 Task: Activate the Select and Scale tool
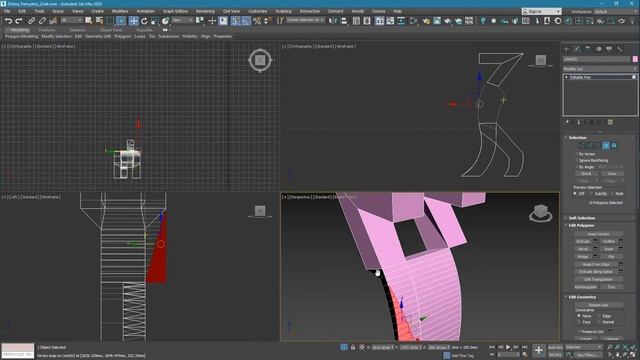point(155,21)
